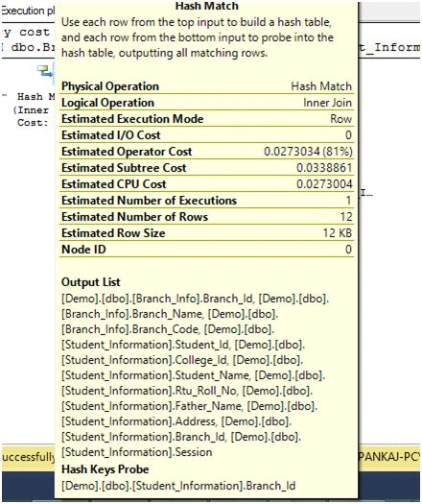The image size is (422, 504).
Task: Click the Estimated Row Size row
Action: pyautogui.click(x=207, y=233)
